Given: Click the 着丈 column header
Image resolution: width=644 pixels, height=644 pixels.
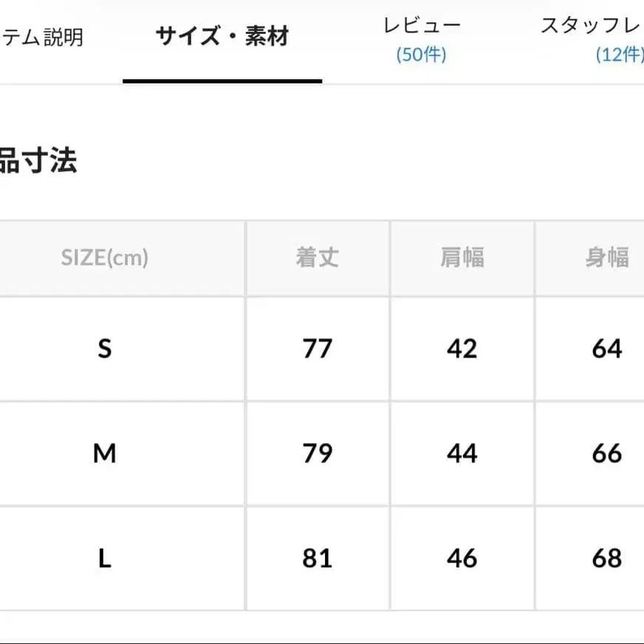Looking at the screenshot, I should coord(318,258).
